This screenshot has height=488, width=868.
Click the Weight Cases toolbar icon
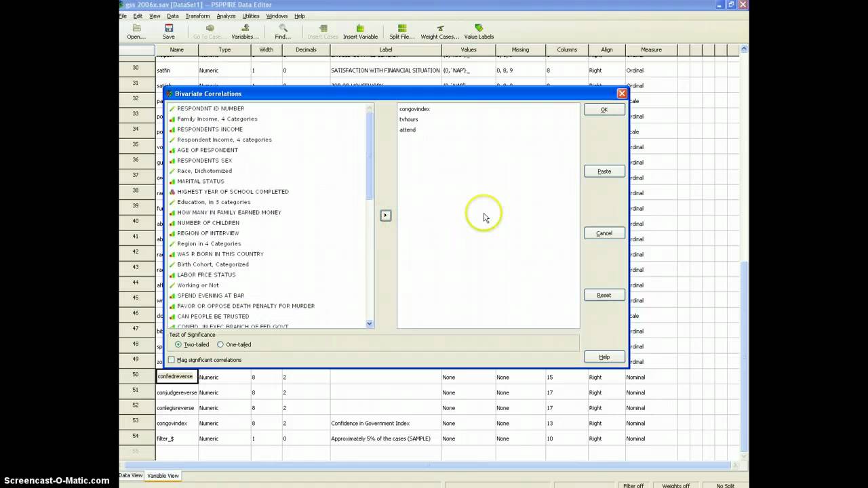[x=440, y=32]
